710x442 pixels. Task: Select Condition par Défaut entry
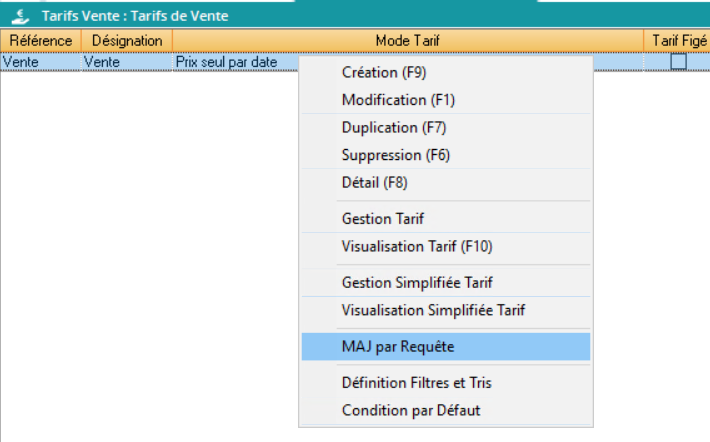[x=411, y=410]
